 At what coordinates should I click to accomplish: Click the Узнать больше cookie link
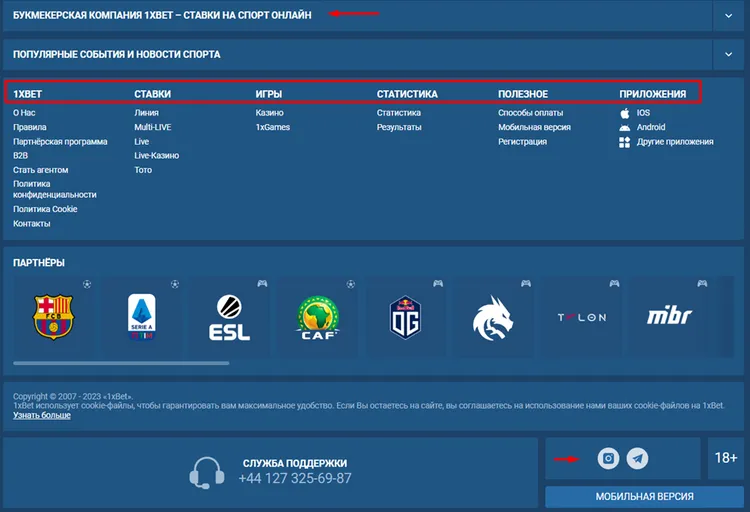42,415
